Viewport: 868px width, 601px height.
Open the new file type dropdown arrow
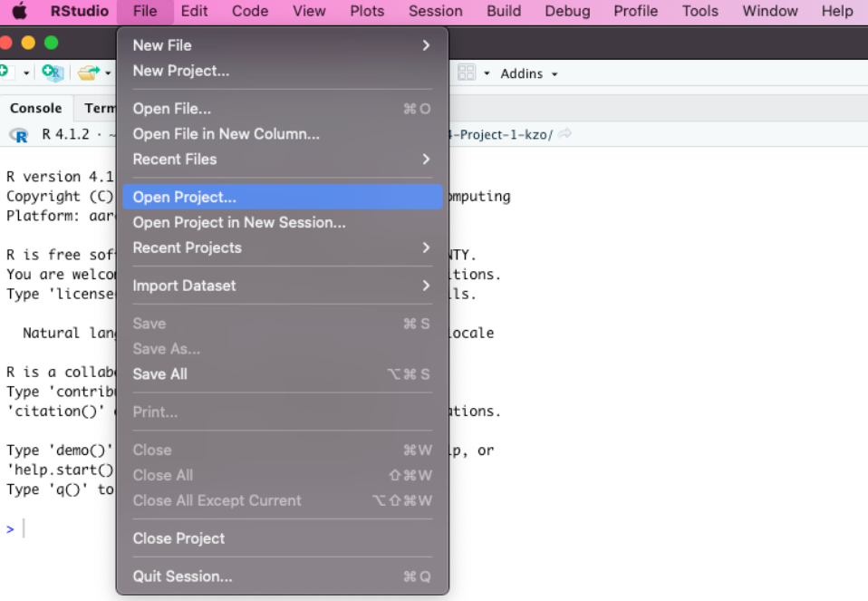26,73
